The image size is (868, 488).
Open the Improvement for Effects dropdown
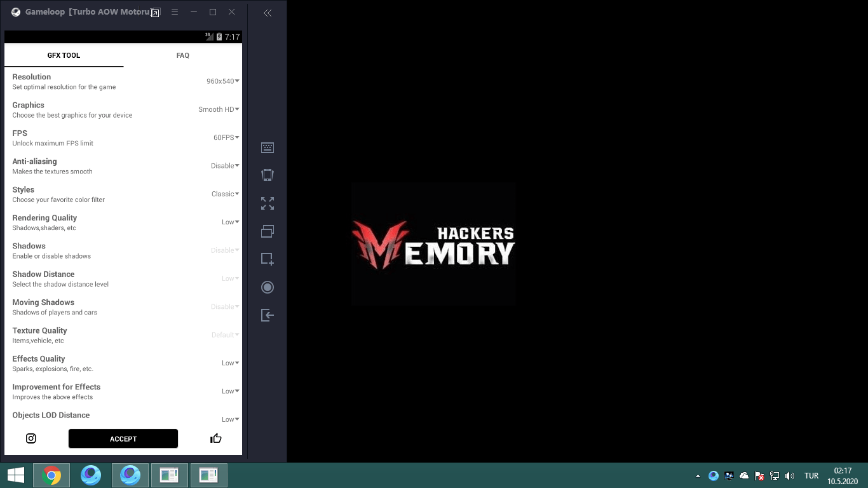click(x=230, y=391)
